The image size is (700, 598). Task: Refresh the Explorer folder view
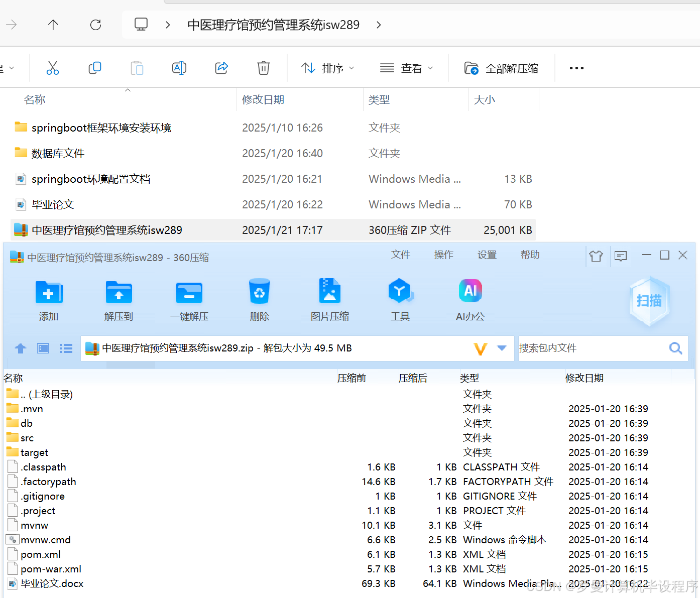point(95,25)
